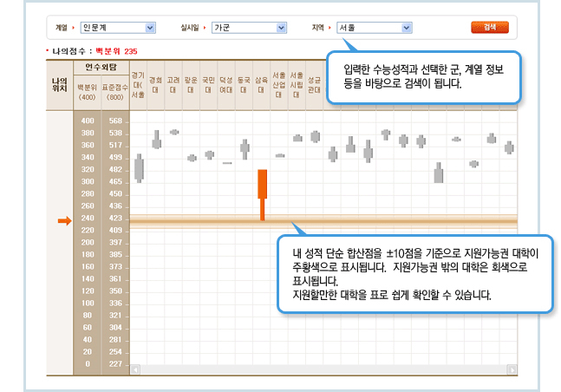Click the horizontal scrollbar track under chart

point(323,369)
